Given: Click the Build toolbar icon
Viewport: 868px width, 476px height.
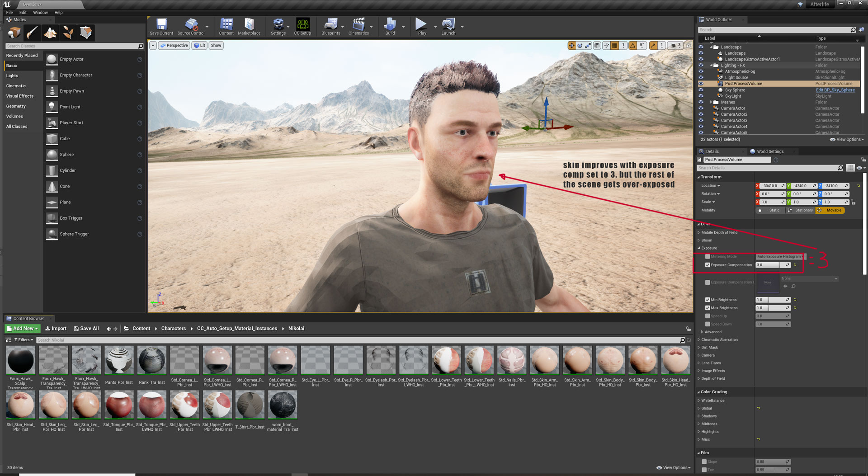Looking at the screenshot, I should (x=390, y=27).
